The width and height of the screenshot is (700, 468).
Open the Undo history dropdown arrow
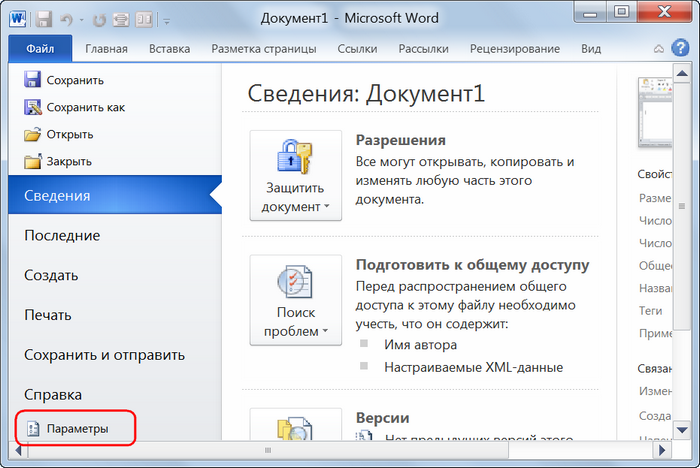pos(81,21)
